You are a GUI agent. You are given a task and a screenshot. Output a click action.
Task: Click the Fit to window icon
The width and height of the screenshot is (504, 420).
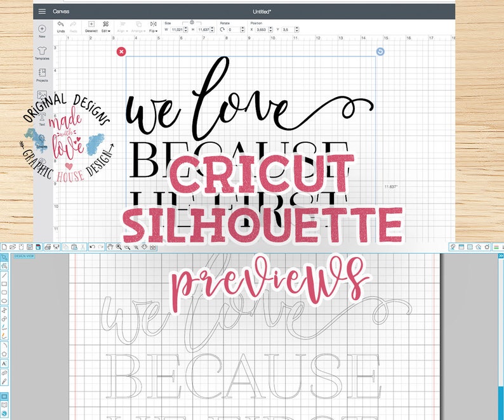[154, 247]
